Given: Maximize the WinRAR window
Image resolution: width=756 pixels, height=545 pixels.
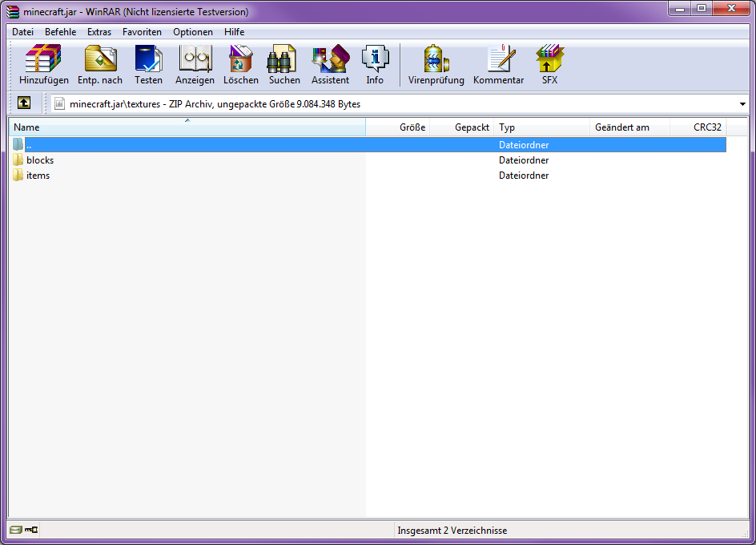Looking at the screenshot, I should point(702,9).
